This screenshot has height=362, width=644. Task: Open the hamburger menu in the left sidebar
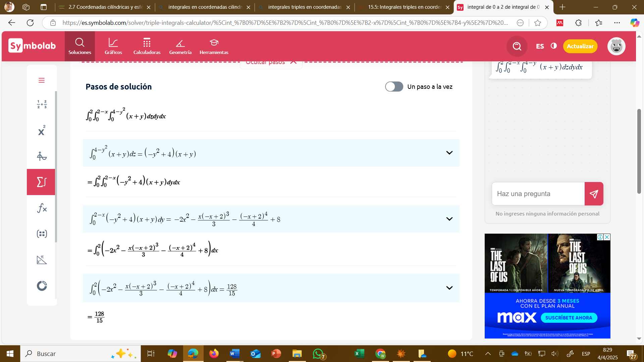click(42, 80)
